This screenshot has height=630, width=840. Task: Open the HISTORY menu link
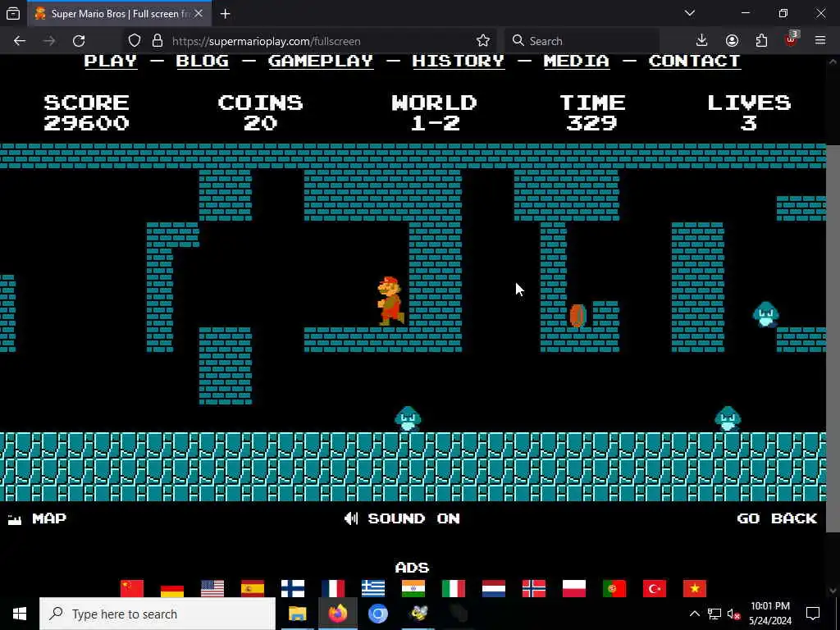click(458, 61)
